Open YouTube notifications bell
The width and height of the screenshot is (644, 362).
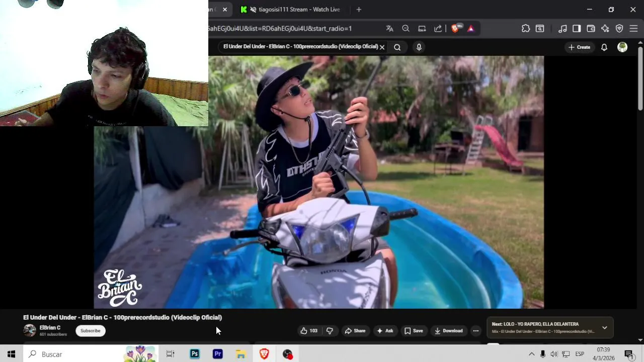604,47
